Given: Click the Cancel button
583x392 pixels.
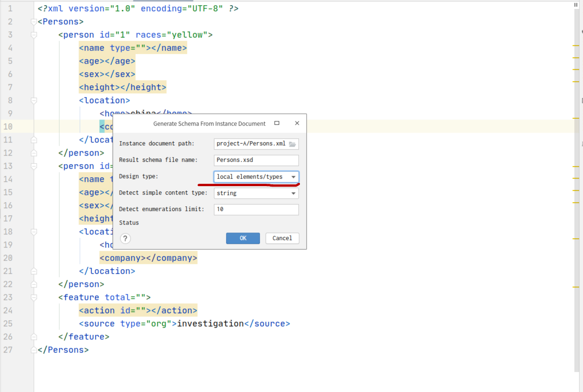Looking at the screenshot, I should (x=282, y=238).
